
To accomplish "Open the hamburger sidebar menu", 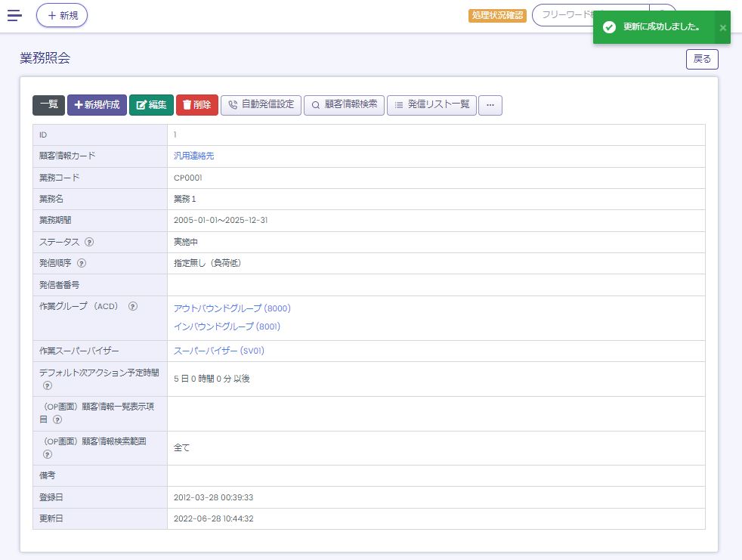I will (x=14, y=15).
